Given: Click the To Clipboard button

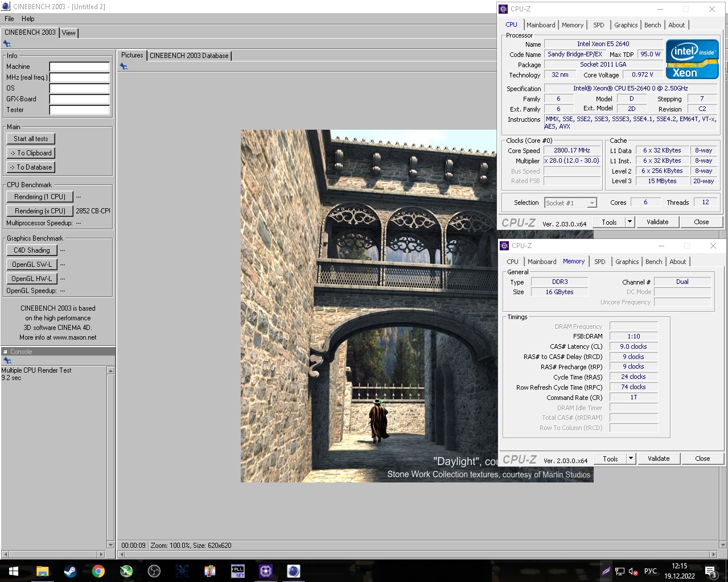Looking at the screenshot, I should (31, 153).
